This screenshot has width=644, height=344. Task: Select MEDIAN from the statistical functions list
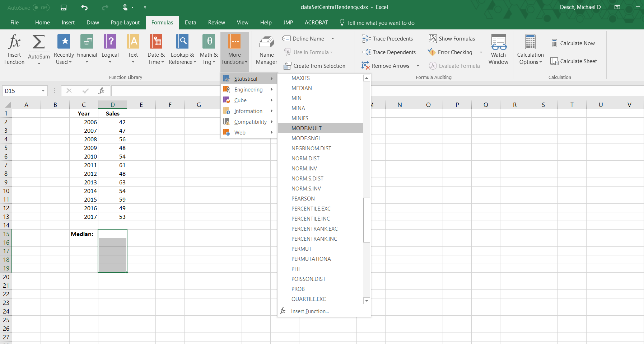pos(302,88)
